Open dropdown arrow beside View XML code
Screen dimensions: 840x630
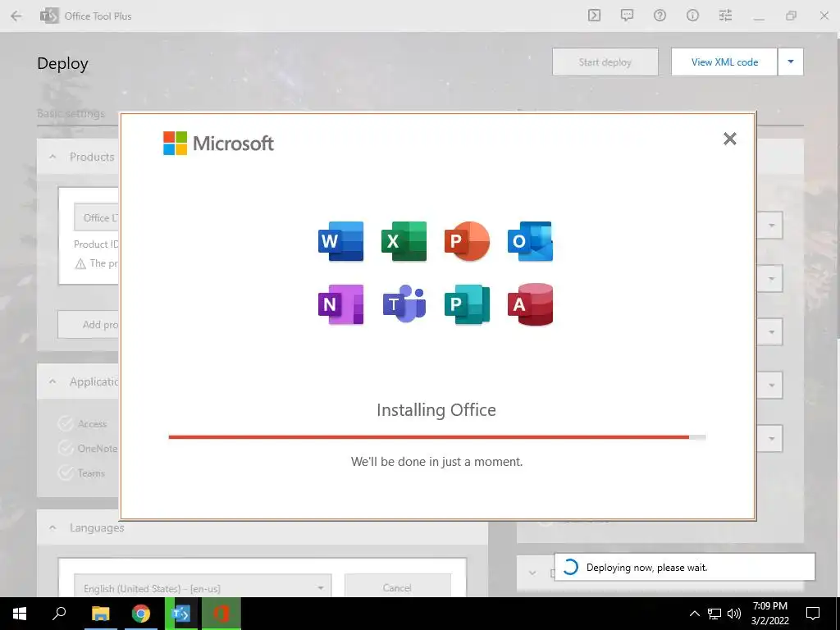coord(791,62)
